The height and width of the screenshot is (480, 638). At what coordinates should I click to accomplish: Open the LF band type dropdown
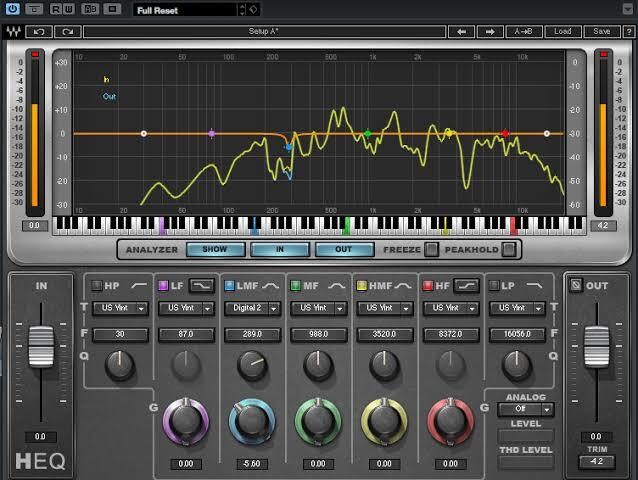pyautogui.click(x=186, y=308)
